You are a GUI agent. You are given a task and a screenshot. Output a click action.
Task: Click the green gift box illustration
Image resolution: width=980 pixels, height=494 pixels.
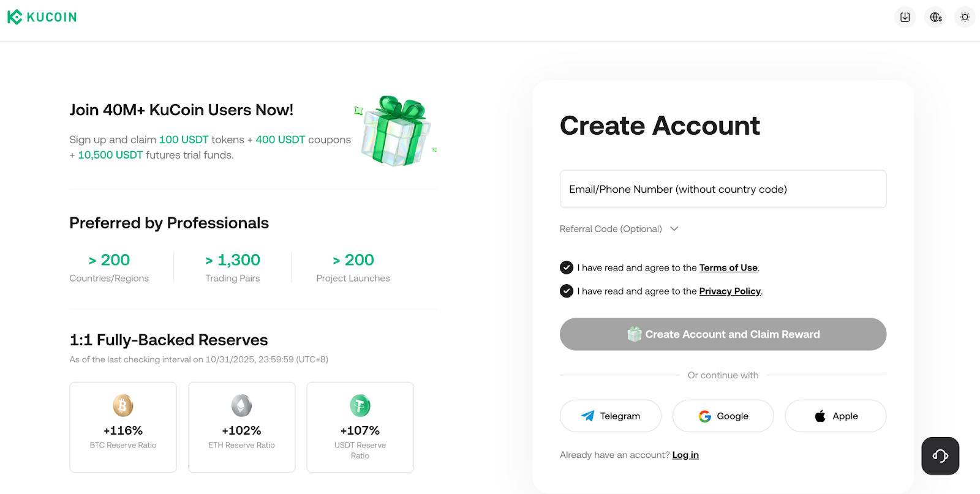tap(396, 131)
